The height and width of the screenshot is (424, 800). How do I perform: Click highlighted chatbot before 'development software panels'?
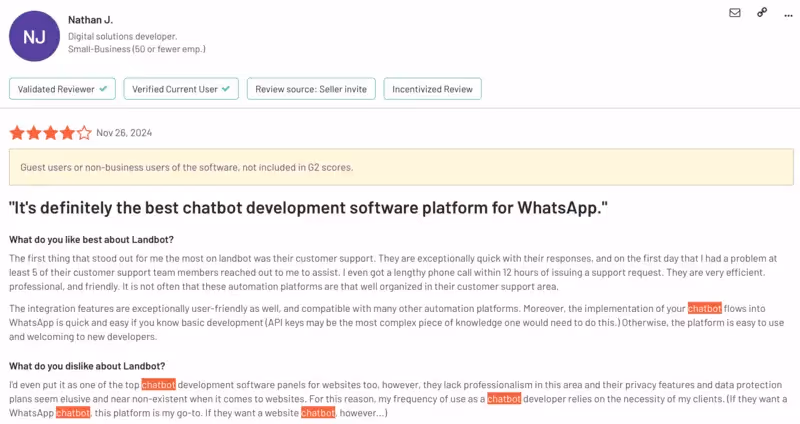click(x=159, y=384)
